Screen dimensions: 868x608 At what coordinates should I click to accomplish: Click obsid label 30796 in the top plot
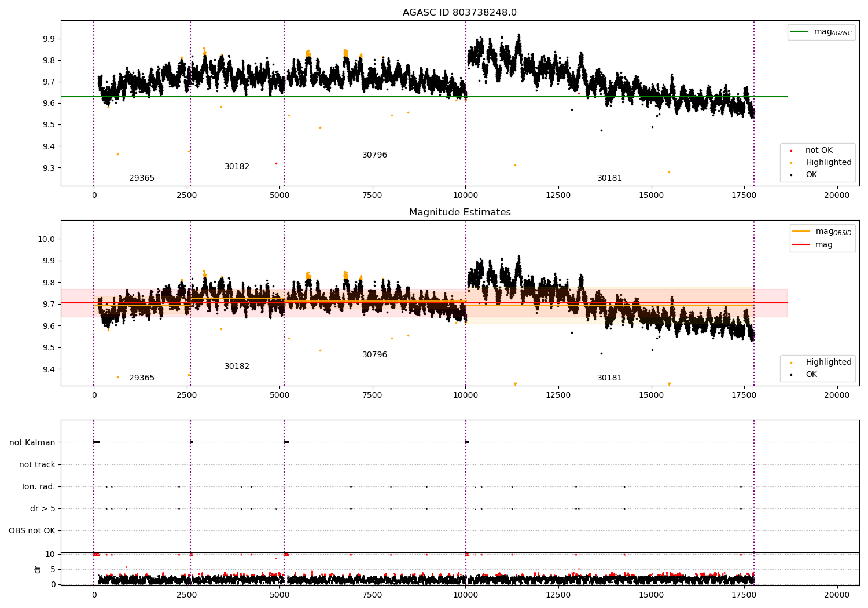(375, 155)
